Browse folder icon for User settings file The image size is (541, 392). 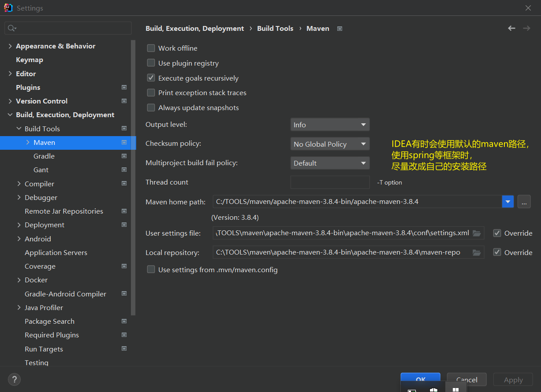[477, 233]
